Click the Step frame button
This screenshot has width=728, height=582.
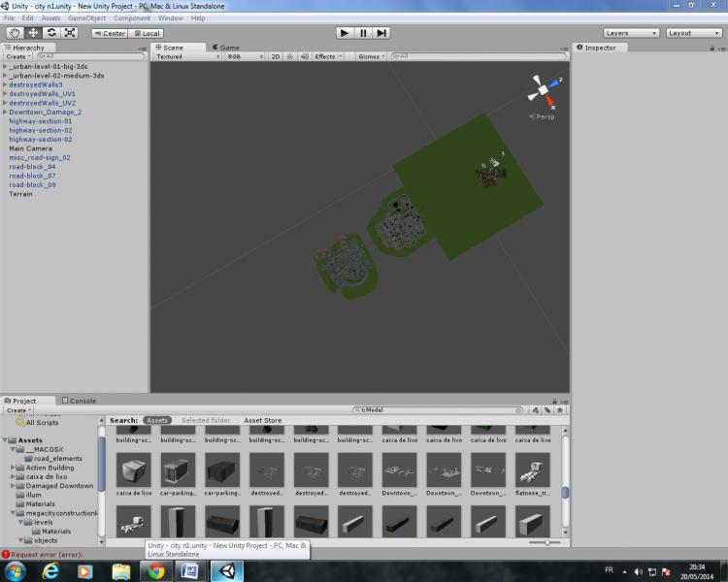[x=381, y=33]
